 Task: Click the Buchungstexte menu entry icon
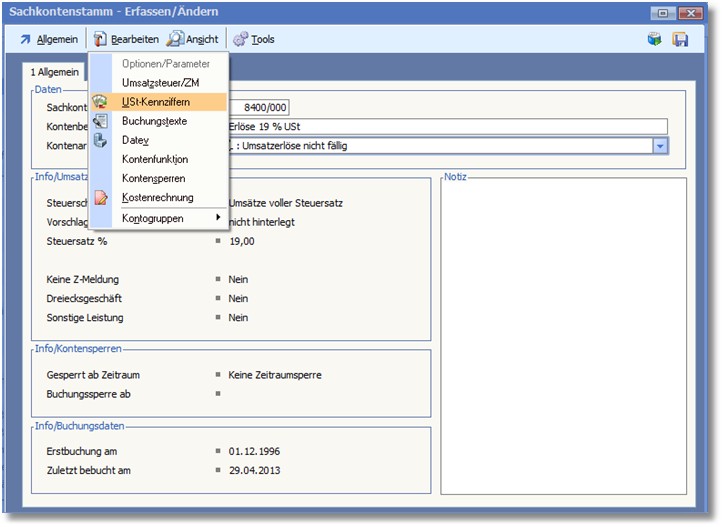pos(100,121)
